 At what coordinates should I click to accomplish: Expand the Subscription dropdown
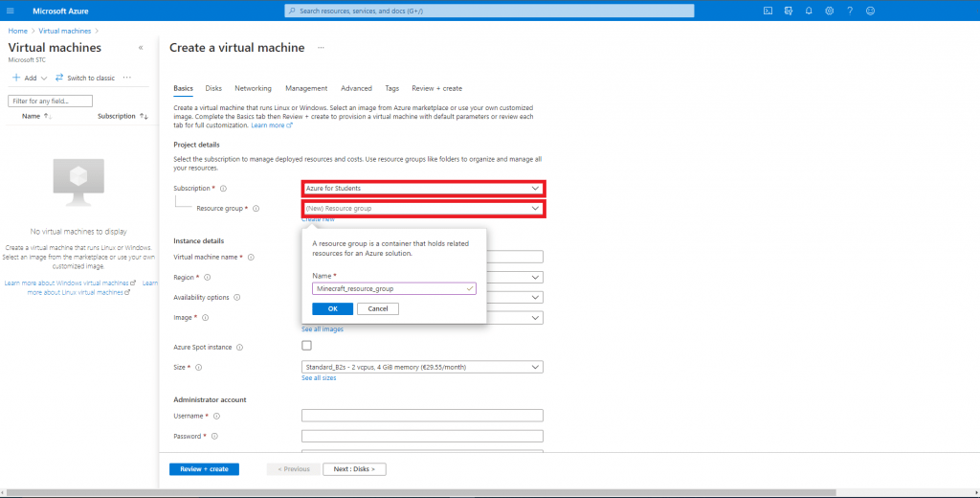[x=423, y=189]
